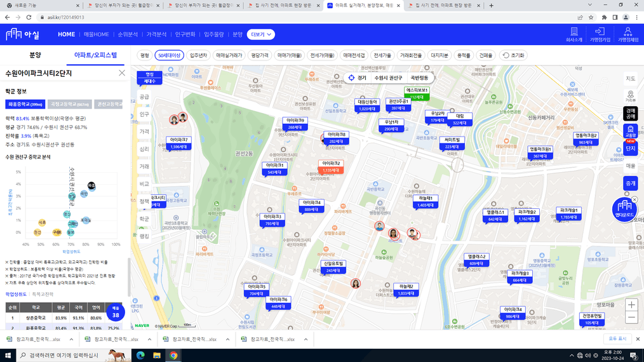The image size is (644, 362).
Task: Toggle the 매물 listings map layer
Action: [631, 166]
